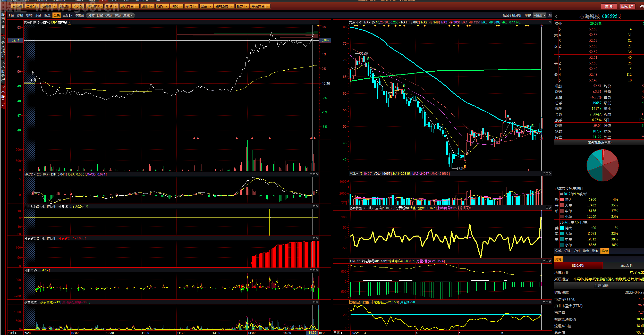The image size is (644, 335).
Task: Close the 龙腾活跃 indicator pane
Action: [550, 302]
